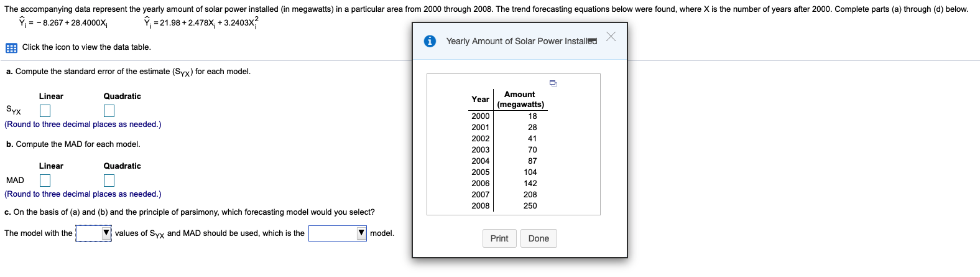Expand the dropdown before the word "model."
The image size is (980, 277).
pos(337,233)
